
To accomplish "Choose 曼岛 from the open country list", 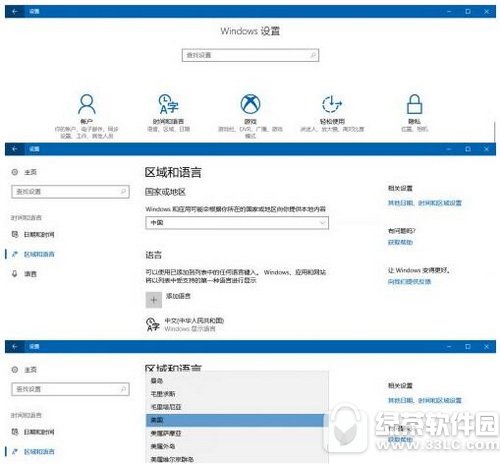I will 237,381.
